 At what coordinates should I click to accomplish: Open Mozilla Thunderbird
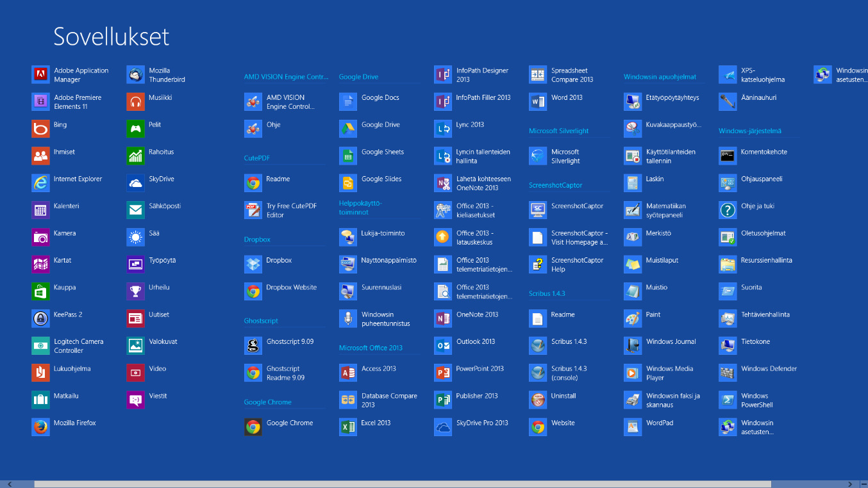(156, 75)
